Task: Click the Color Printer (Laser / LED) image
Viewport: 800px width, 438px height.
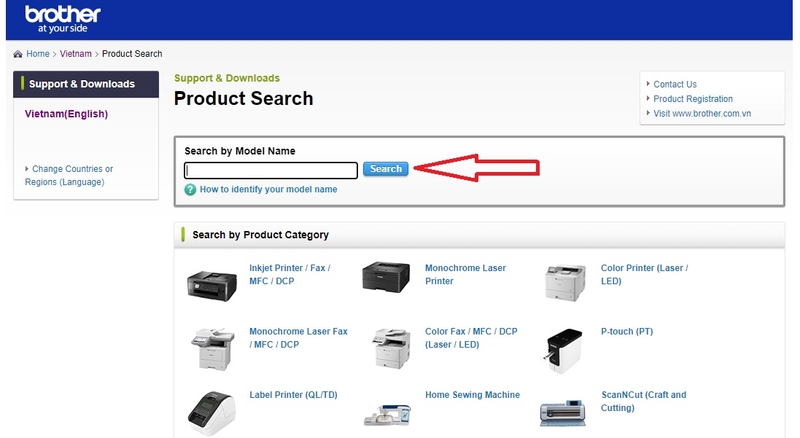Action: (x=565, y=282)
